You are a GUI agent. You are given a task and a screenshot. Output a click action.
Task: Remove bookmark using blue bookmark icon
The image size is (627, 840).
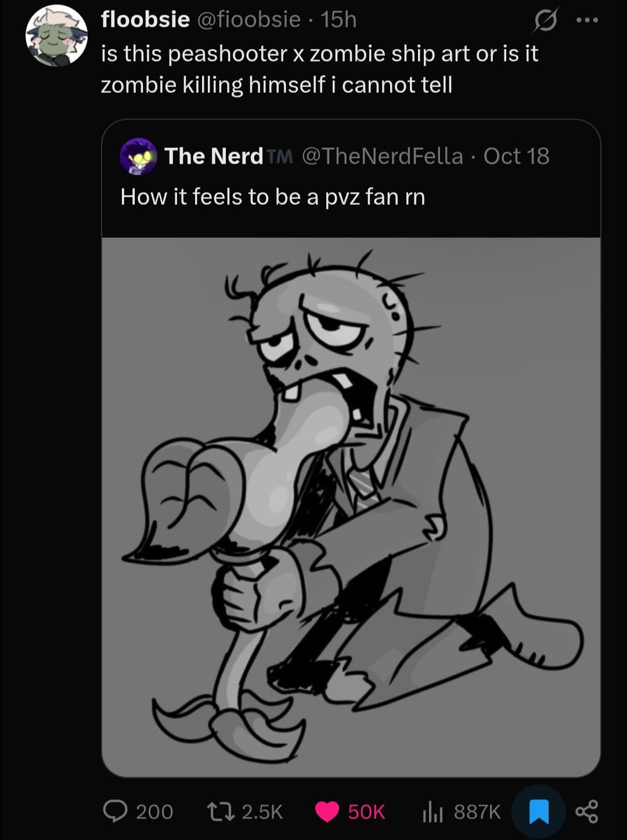[539, 811]
